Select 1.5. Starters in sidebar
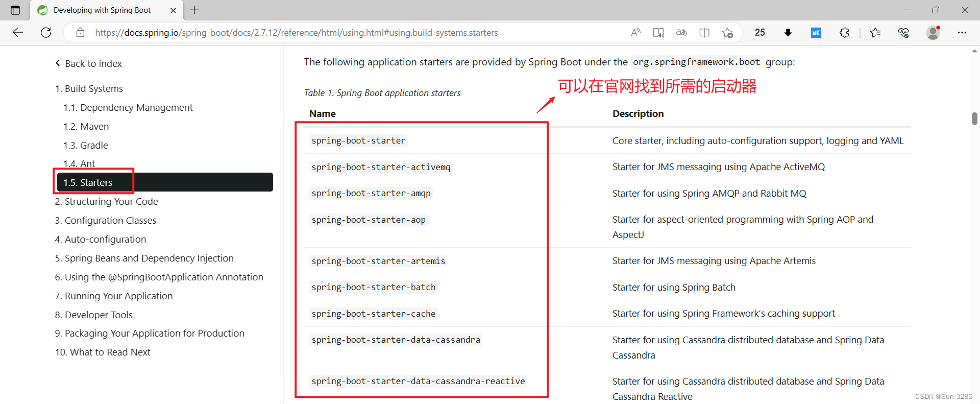The width and height of the screenshot is (980, 404). pos(165,182)
